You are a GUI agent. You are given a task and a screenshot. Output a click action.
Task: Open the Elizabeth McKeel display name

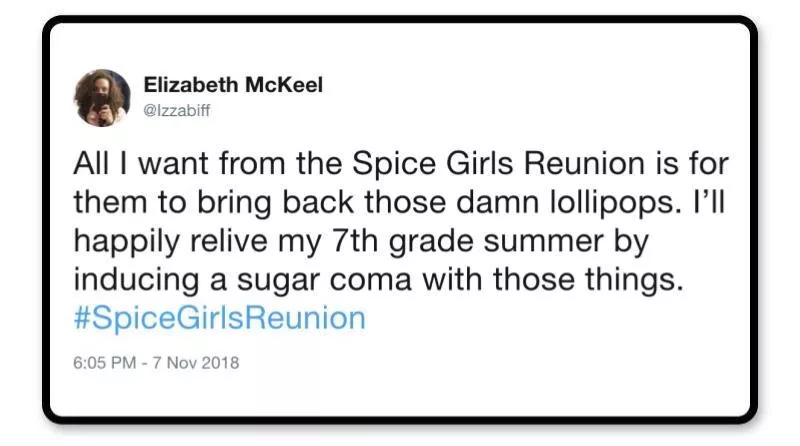pos(233,86)
